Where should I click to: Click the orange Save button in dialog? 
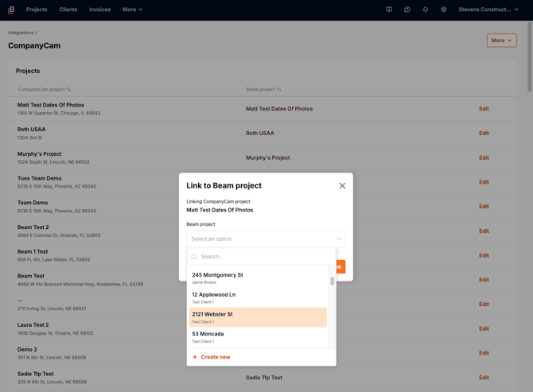341,266
